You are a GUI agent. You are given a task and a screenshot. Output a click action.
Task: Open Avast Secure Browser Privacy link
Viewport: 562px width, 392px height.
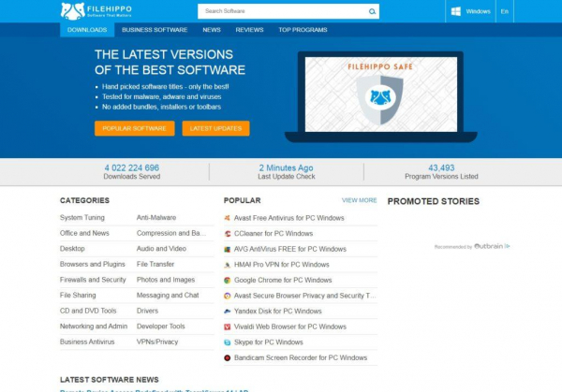pos(305,296)
